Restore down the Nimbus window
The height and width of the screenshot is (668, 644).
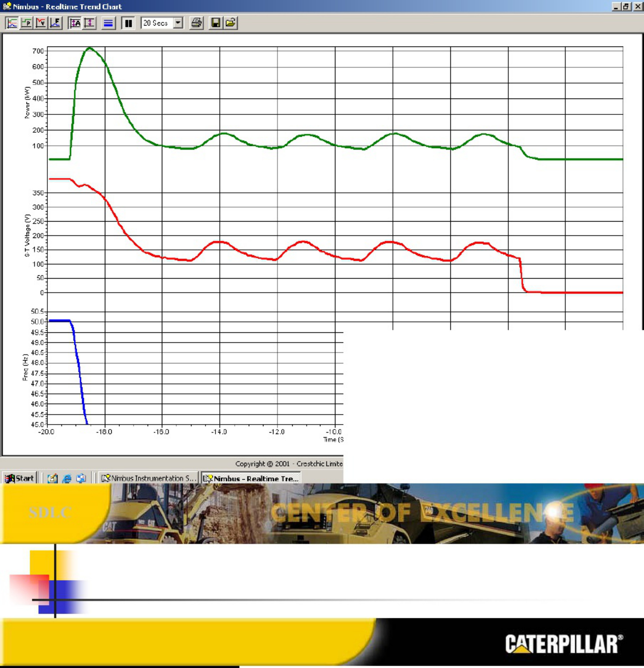coord(627,6)
